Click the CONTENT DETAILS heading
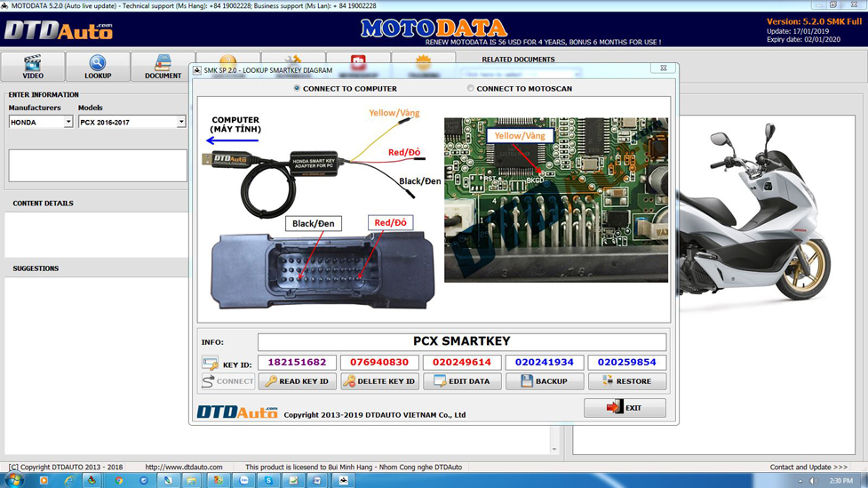The image size is (868, 488). (44, 204)
